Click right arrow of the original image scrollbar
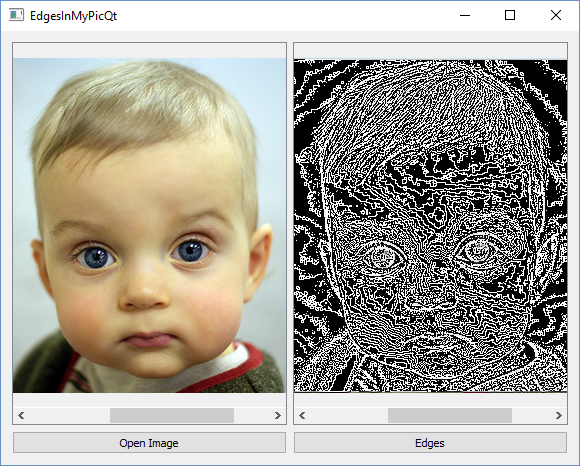 click(278, 415)
